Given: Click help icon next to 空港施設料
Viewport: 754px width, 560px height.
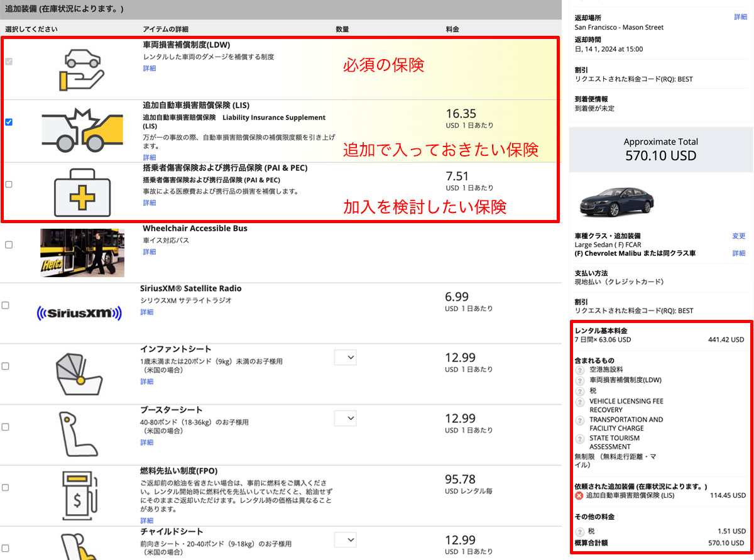Looking at the screenshot, I should point(580,370).
